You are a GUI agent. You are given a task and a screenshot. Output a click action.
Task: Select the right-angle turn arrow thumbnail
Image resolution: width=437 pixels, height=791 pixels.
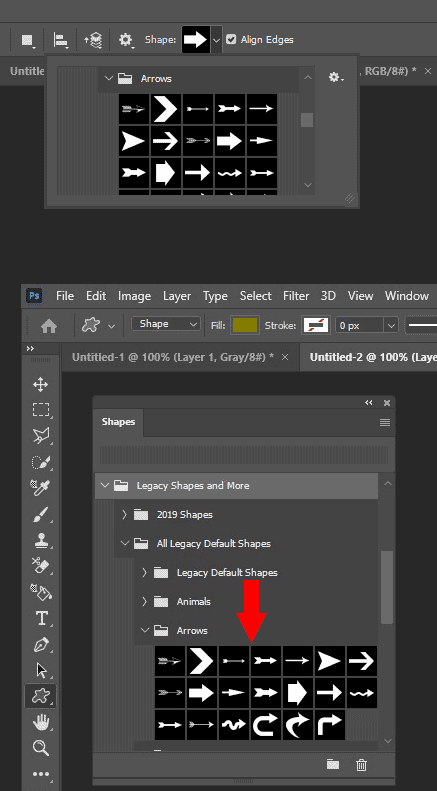click(330, 724)
